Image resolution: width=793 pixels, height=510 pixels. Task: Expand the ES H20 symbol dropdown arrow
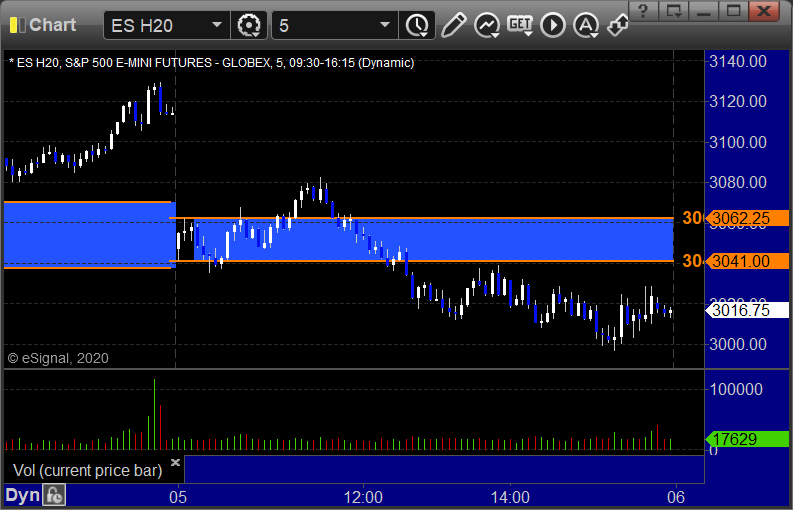pyautogui.click(x=217, y=25)
